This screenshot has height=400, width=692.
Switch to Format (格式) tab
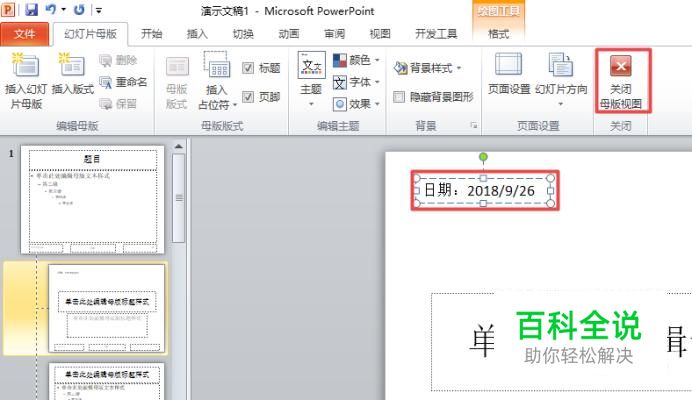(498, 34)
